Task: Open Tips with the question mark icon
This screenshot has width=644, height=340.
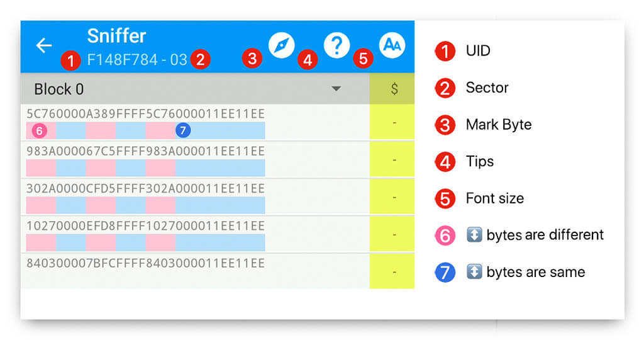Action: pyautogui.click(x=336, y=45)
